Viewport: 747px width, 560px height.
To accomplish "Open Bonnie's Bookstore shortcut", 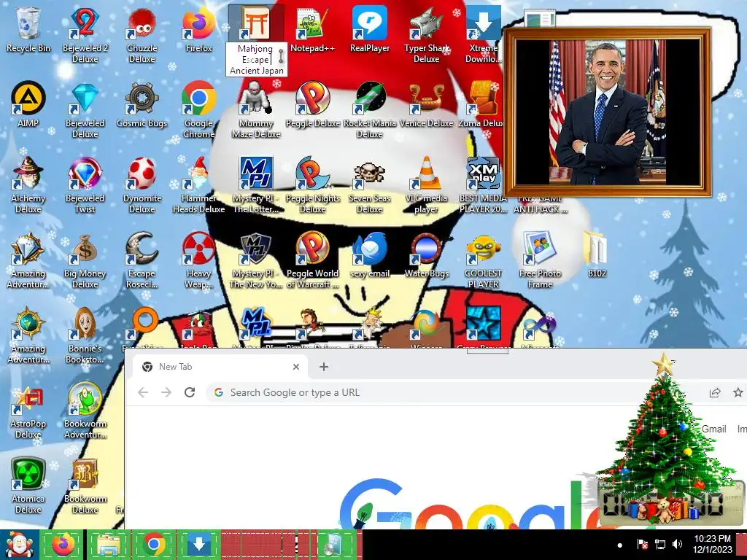I will pyautogui.click(x=85, y=335).
